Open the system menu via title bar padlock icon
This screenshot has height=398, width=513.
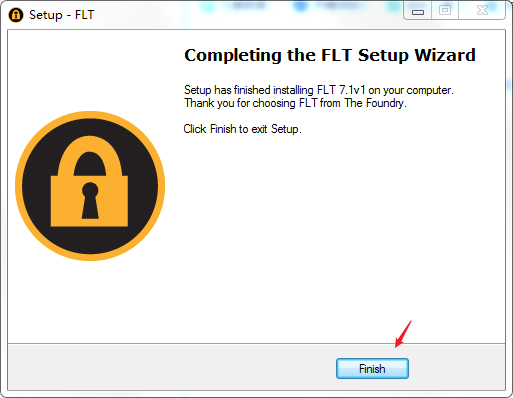(16, 15)
